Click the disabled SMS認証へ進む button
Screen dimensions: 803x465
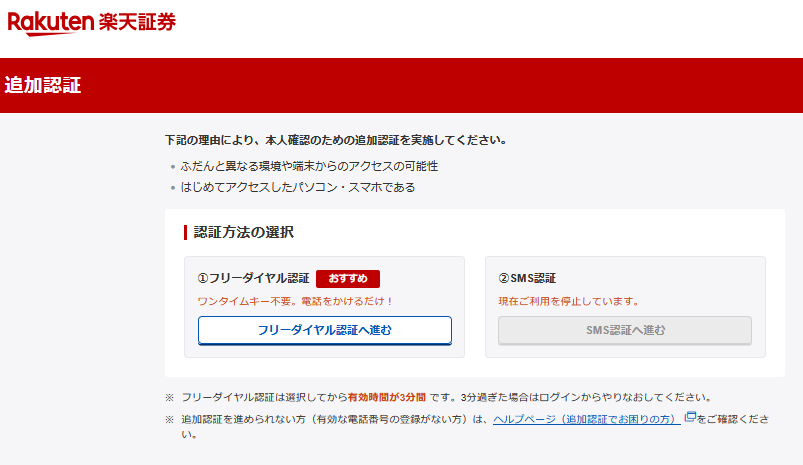(x=625, y=330)
